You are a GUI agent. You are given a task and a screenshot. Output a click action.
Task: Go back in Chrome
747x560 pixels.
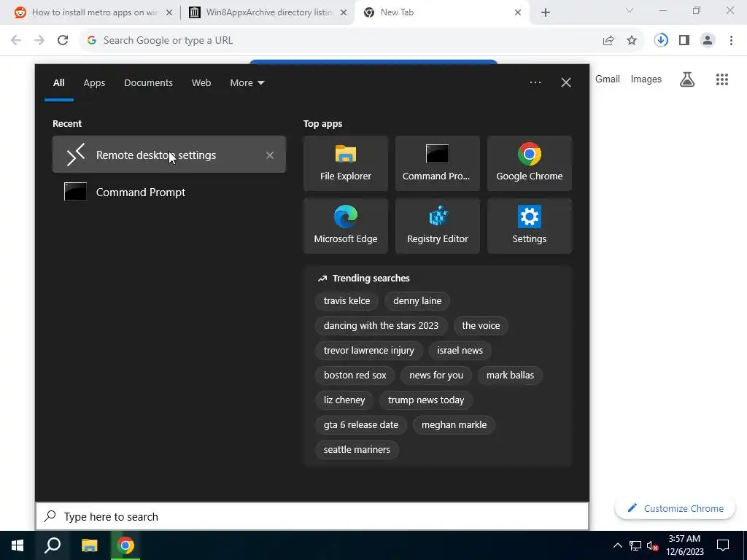pos(16,40)
